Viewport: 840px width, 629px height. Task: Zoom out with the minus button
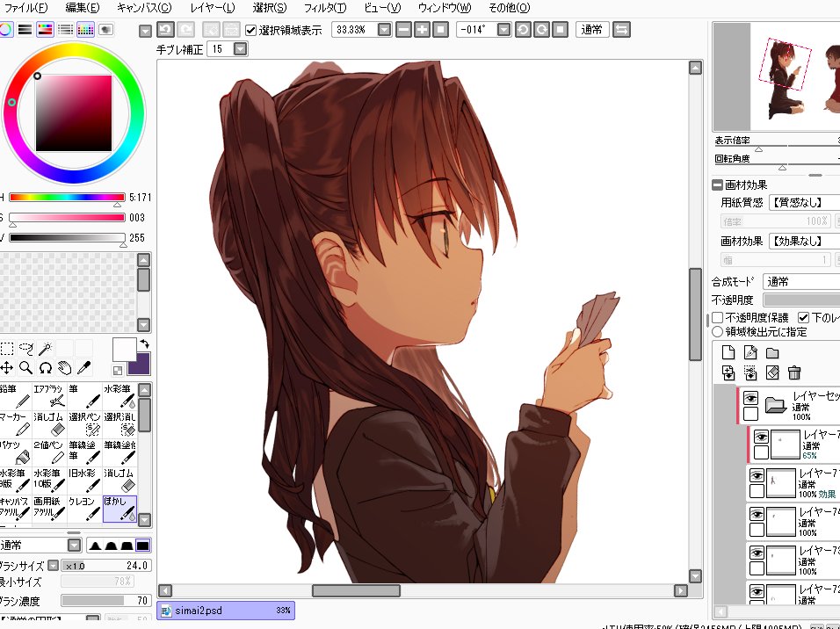404,30
